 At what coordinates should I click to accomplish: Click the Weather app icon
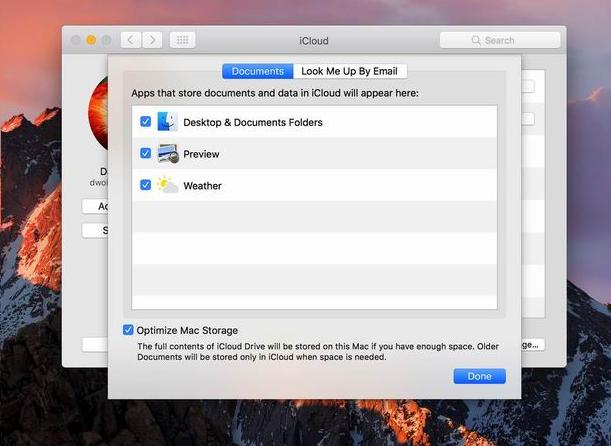tap(168, 185)
